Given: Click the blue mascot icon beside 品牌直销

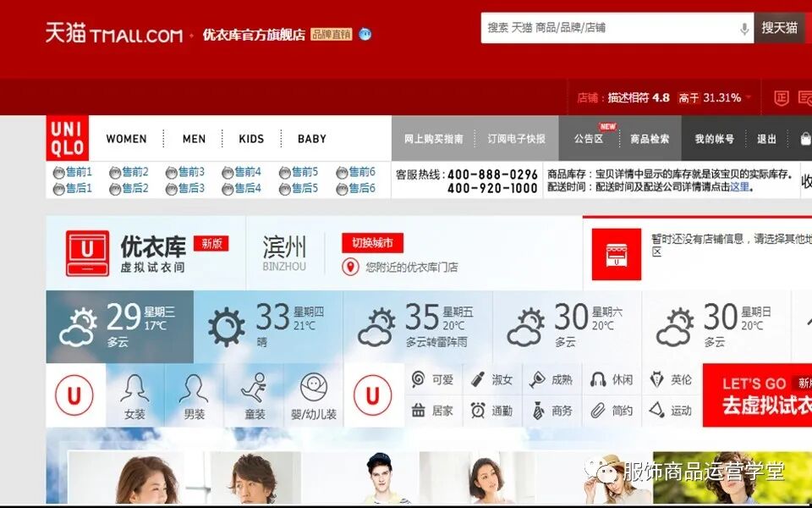Looking at the screenshot, I should click(365, 34).
